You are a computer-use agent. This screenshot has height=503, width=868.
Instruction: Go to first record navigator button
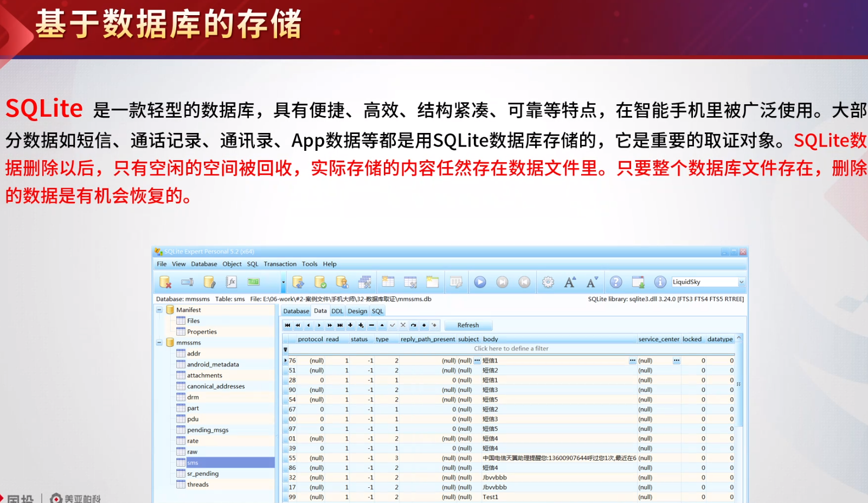tap(287, 326)
